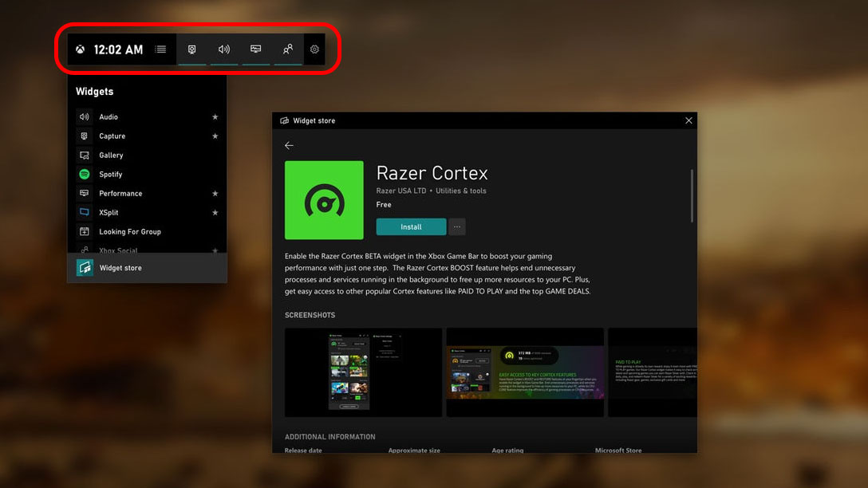Install the Razer Cortex widget
The height and width of the screenshot is (488, 868).
(410, 226)
